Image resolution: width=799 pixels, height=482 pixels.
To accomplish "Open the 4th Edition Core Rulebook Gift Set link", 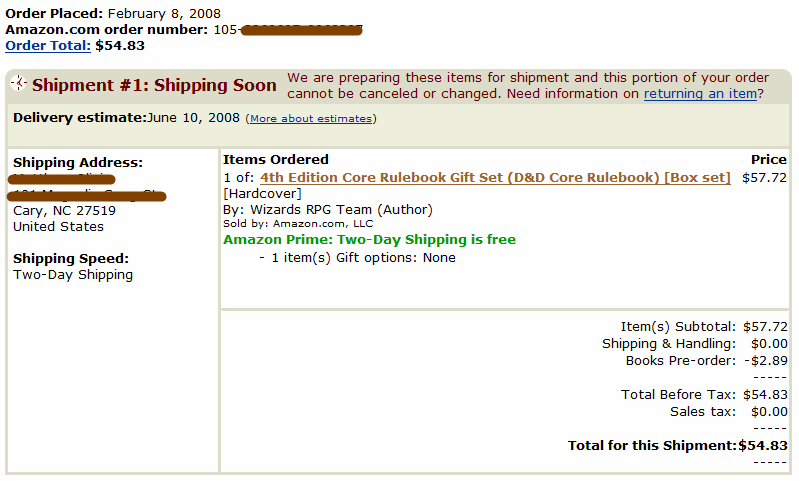I will 495,178.
